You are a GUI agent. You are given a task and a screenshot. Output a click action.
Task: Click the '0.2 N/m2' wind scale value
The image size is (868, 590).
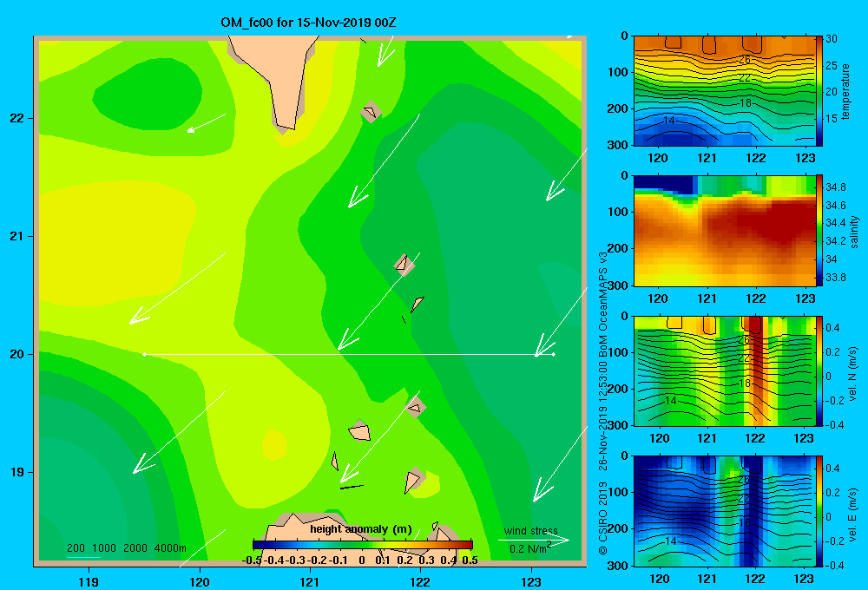point(530,548)
